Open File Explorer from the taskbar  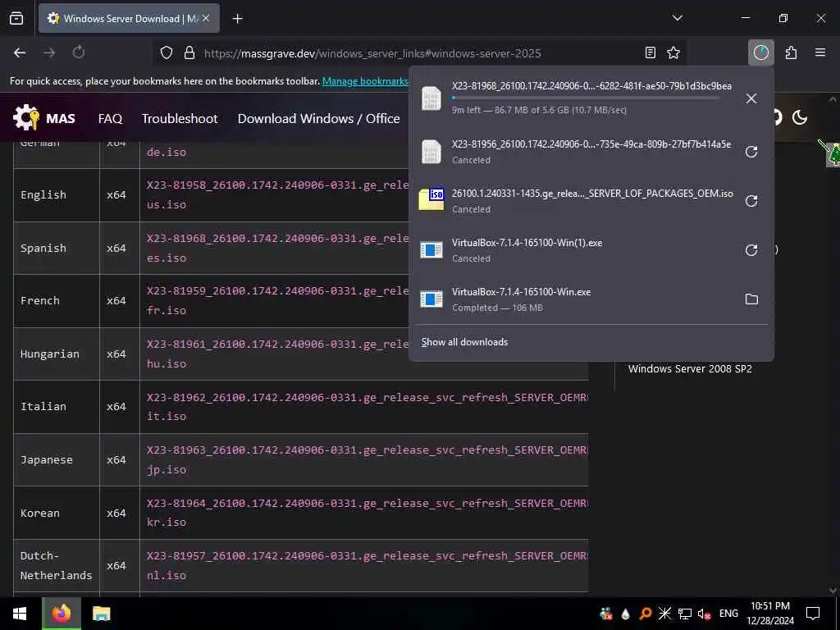click(101, 614)
